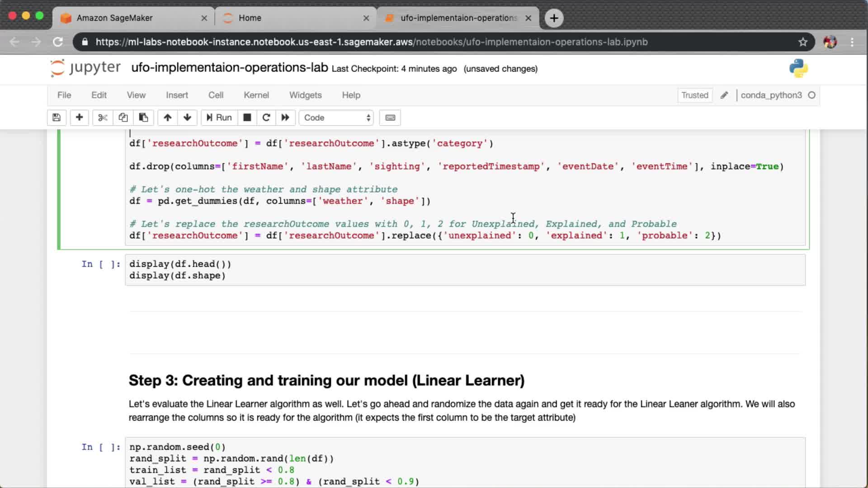The height and width of the screenshot is (488, 868).
Task: Click the Trusted notebook button
Action: click(694, 95)
